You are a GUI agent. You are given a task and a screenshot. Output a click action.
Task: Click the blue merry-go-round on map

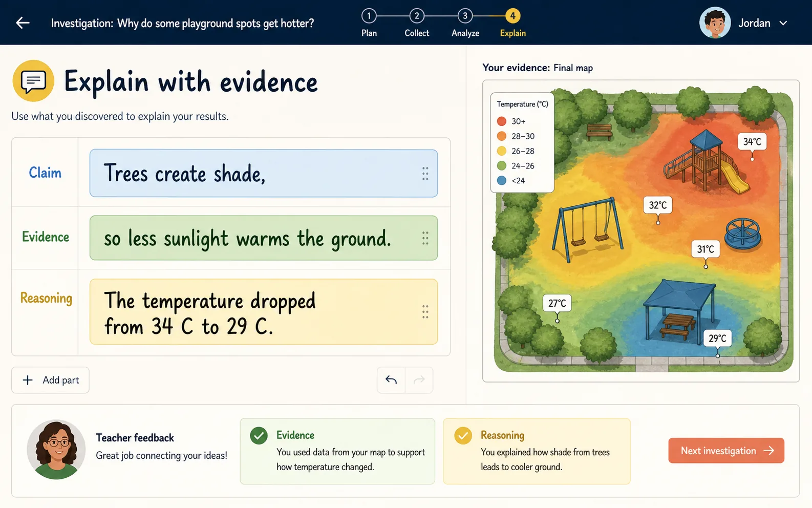[x=743, y=234]
